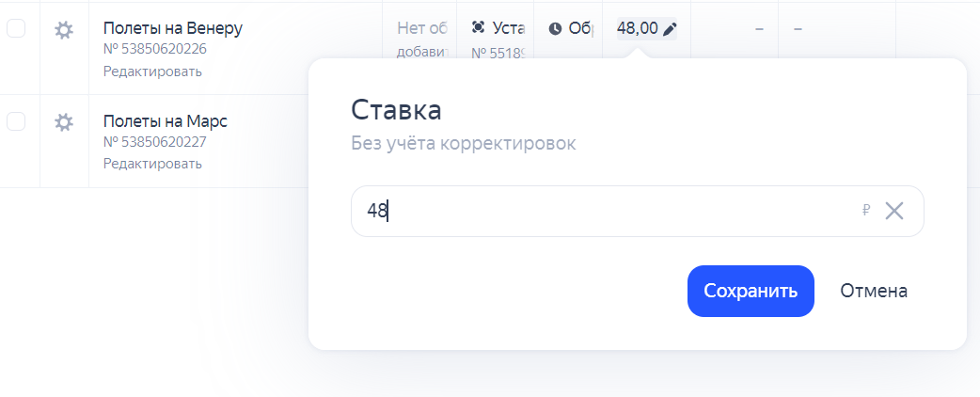Open settings gear for Полеты на Марс

tap(64, 122)
